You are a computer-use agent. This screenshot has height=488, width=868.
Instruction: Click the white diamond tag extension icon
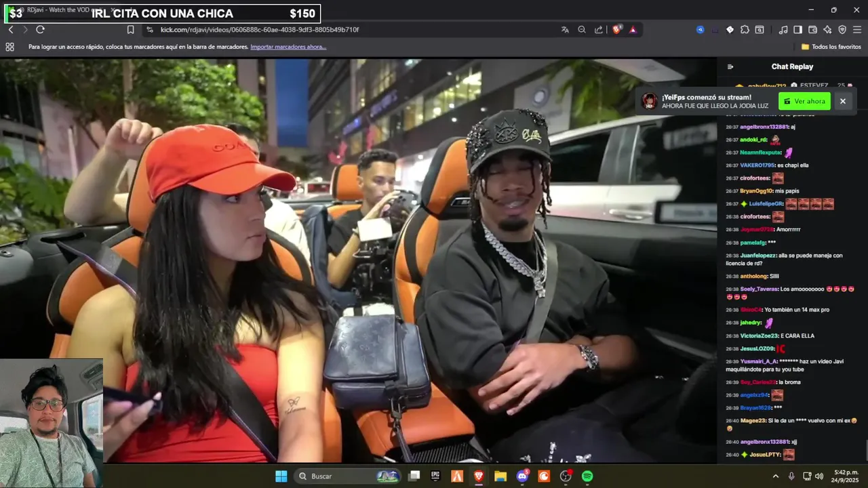[x=730, y=30]
